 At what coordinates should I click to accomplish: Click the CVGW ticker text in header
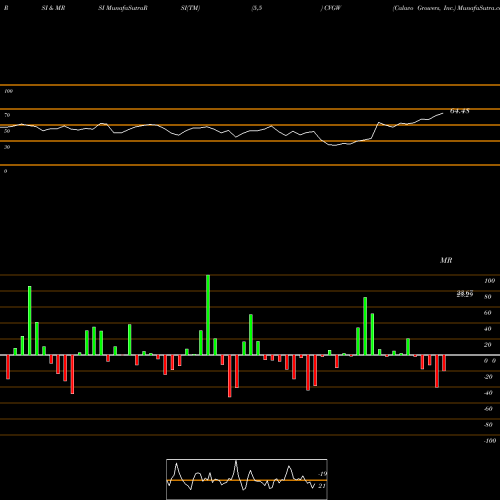(332, 8)
